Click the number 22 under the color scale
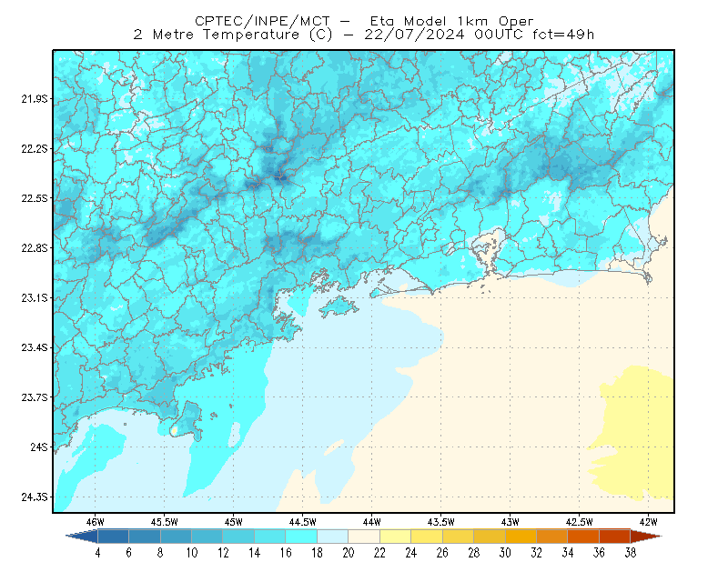This screenshot has height=562, width=728. pyautogui.click(x=379, y=553)
